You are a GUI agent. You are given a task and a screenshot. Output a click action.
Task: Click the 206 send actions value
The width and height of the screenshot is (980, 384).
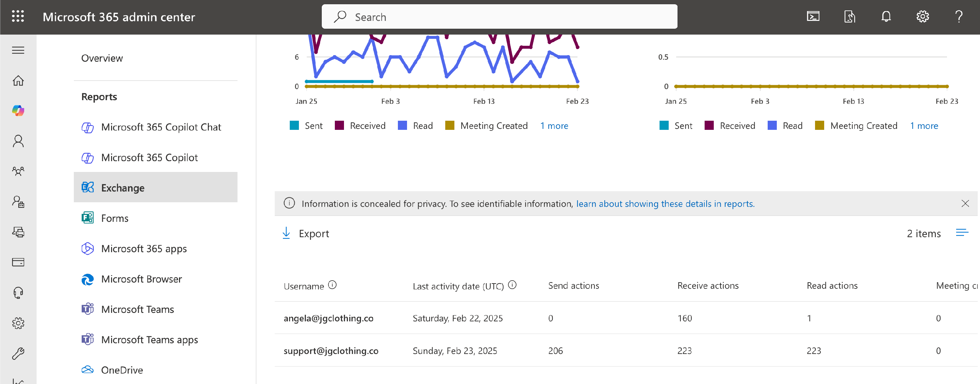tap(555, 351)
